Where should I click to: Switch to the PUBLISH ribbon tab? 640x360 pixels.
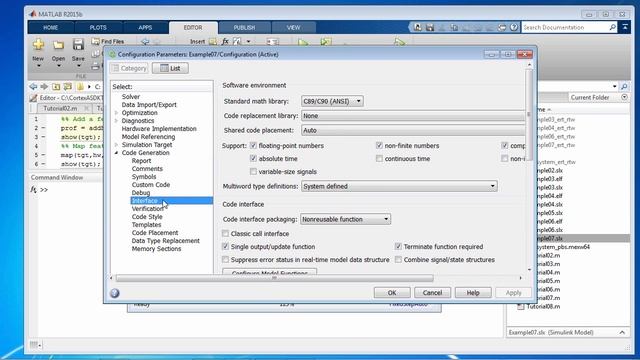pyautogui.click(x=244, y=27)
